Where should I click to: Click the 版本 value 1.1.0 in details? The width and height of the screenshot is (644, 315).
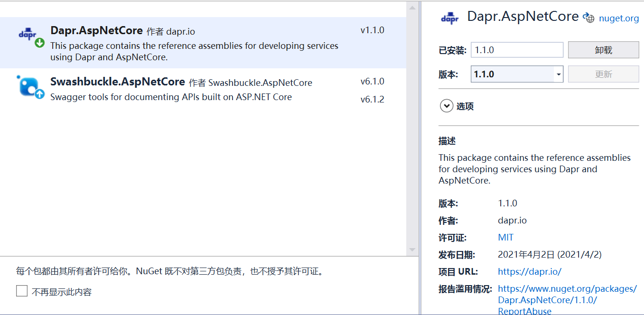(x=507, y=203)
